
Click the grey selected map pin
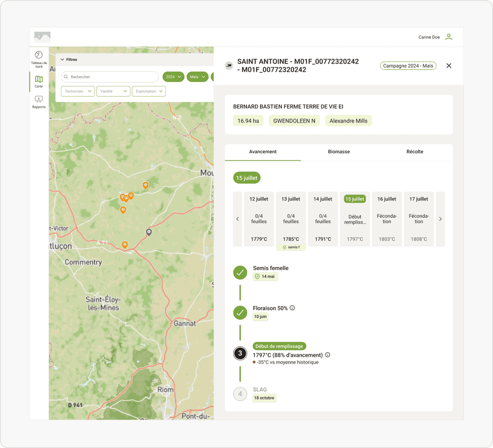tap(149, 232)
